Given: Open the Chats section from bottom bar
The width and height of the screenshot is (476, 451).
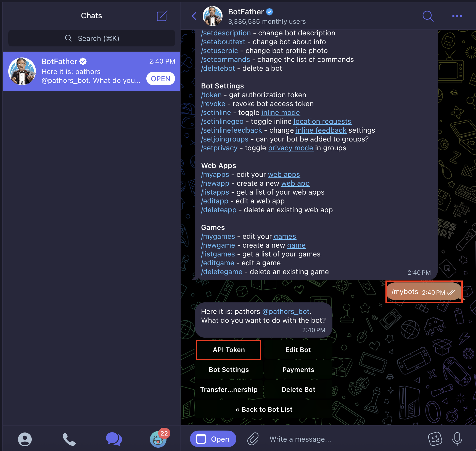Looking at the screenshot, I should (113, 439).
